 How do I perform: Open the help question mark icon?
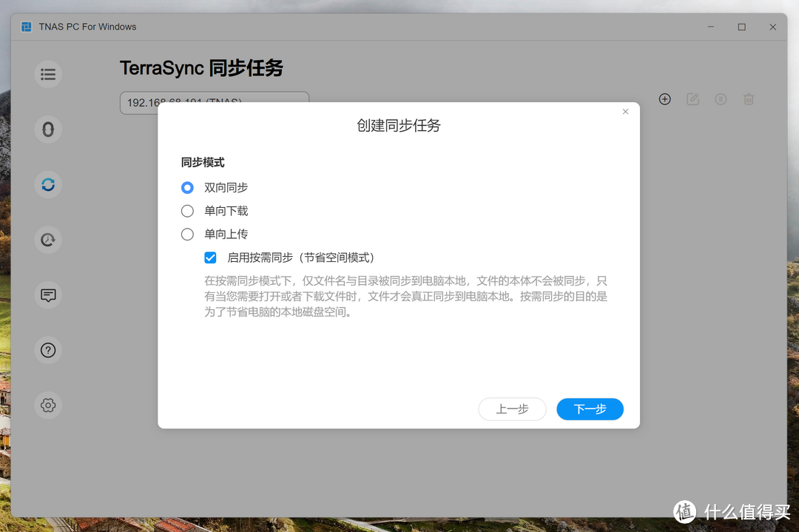[x=48, y=350]
